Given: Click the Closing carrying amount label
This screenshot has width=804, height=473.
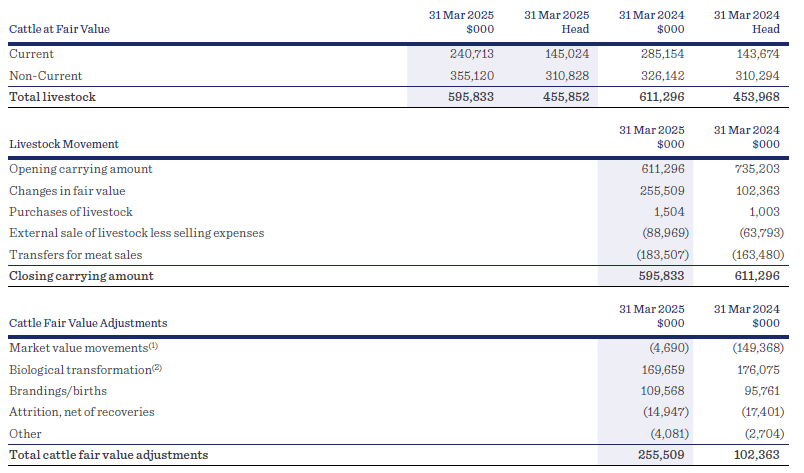Looking at the screenshot, I should point(82,275).
